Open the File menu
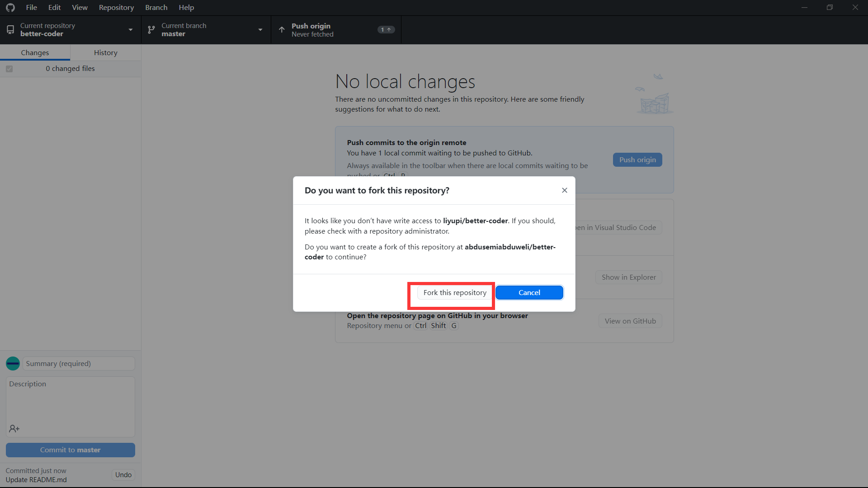 32,8
